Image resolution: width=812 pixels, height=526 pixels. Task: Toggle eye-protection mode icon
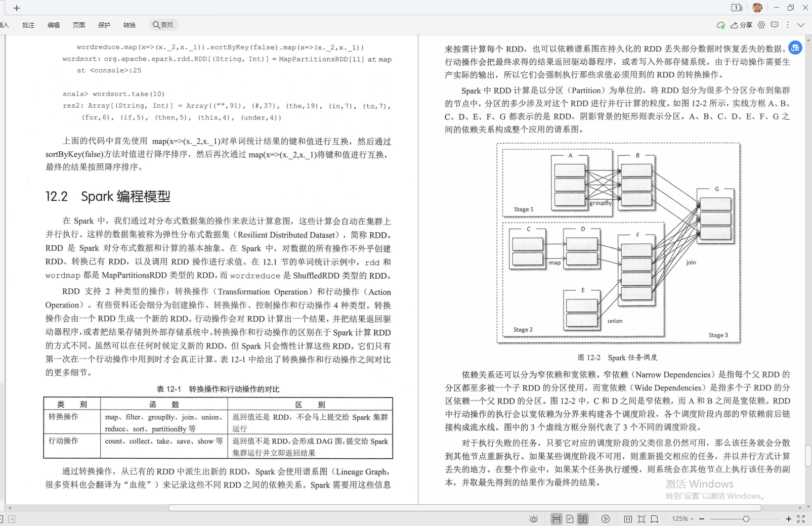[x=533, y=519]
